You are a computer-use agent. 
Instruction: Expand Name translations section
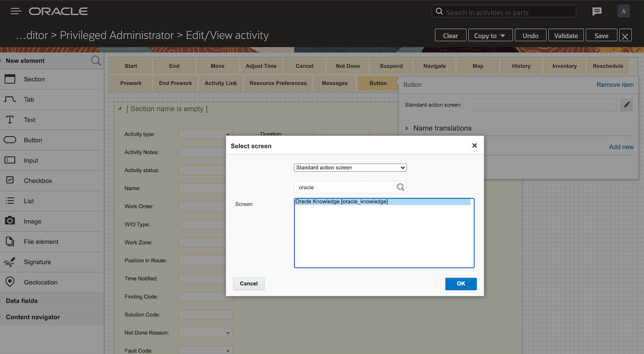point(407,128)
